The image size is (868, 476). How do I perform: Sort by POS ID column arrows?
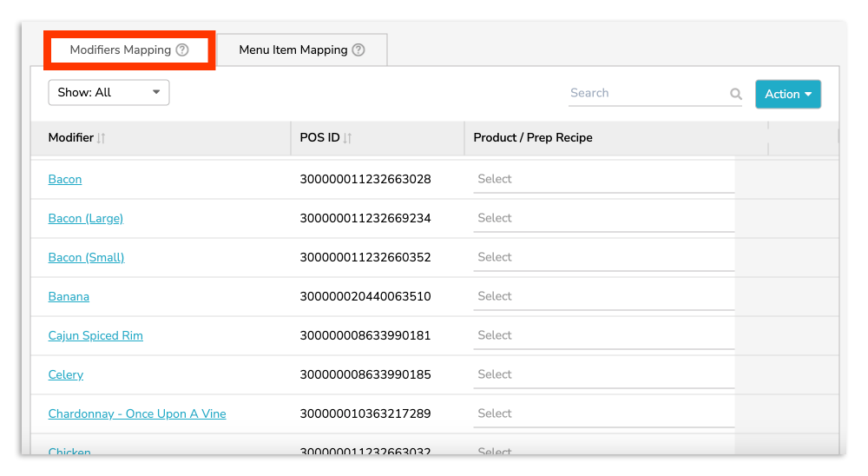pos(348,138)
